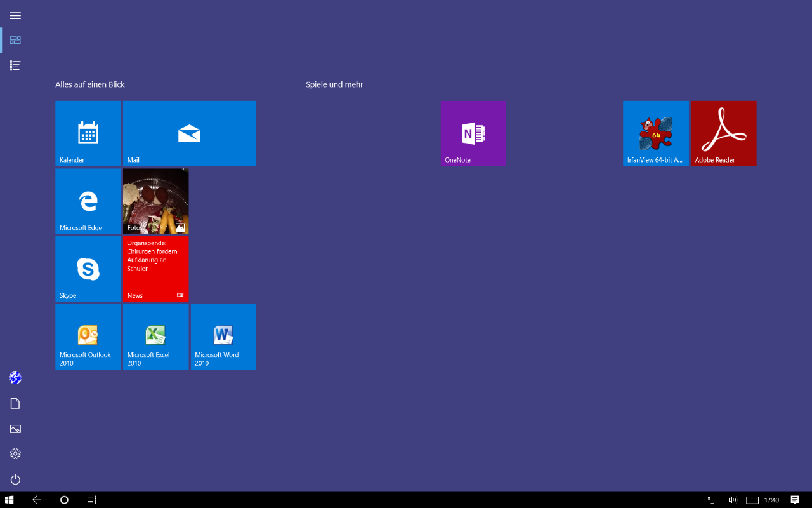Screen dimensions: 812x508
Task: Click the user account globe avatar
Action: click(x=15, y=378)
